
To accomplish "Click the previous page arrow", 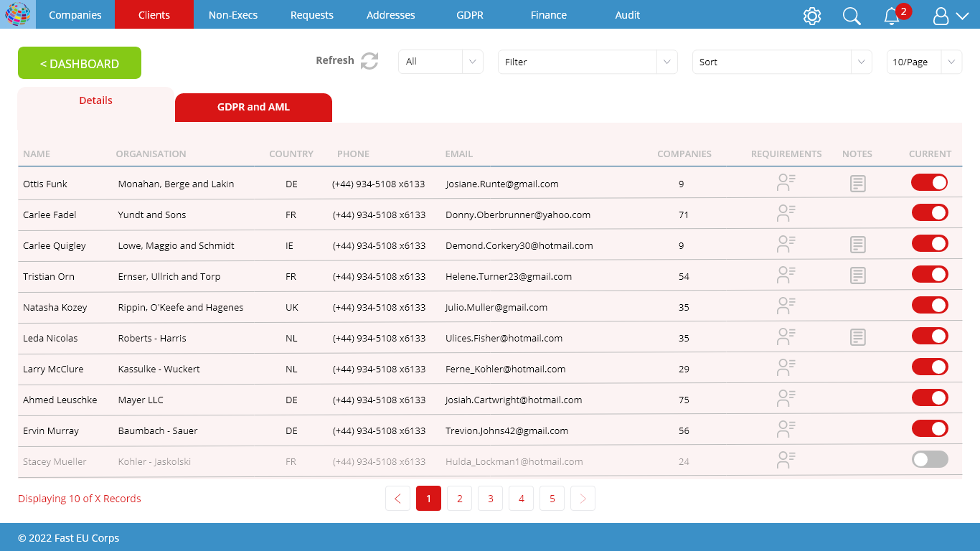I will (397, 499).
